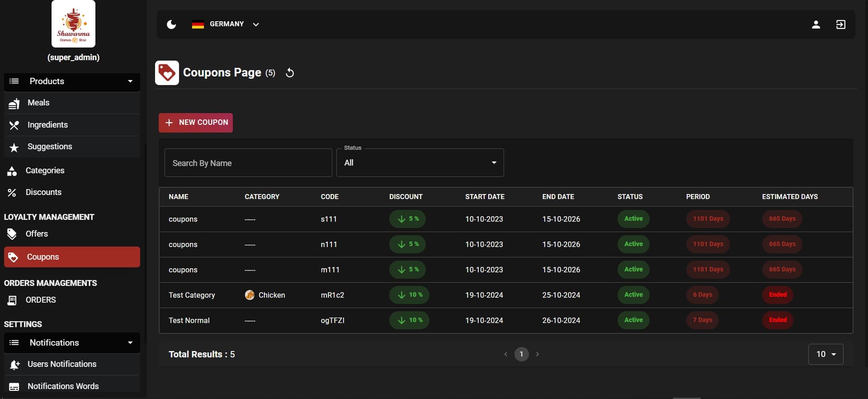The width and height of the screenshot is (868, 399).
Task: Click the coupon tag icon in page header
Action: pos(167,73)
